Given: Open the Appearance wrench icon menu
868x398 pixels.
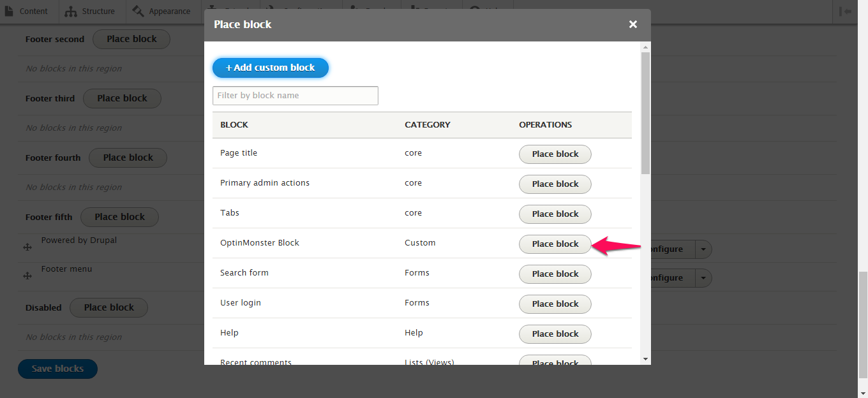Looking at the screenshot, I should click(138, 11).
